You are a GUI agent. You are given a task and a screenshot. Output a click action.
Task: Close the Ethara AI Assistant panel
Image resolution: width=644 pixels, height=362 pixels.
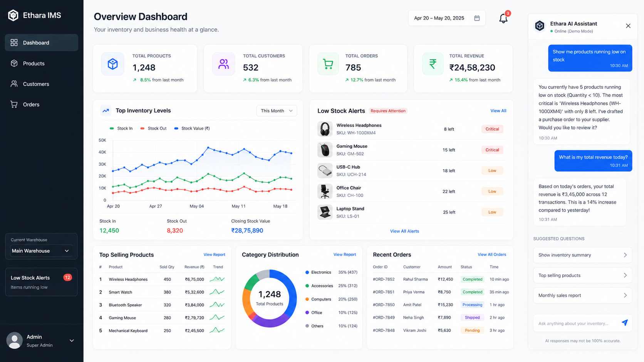pyautogui.click(x=628, y=26)
